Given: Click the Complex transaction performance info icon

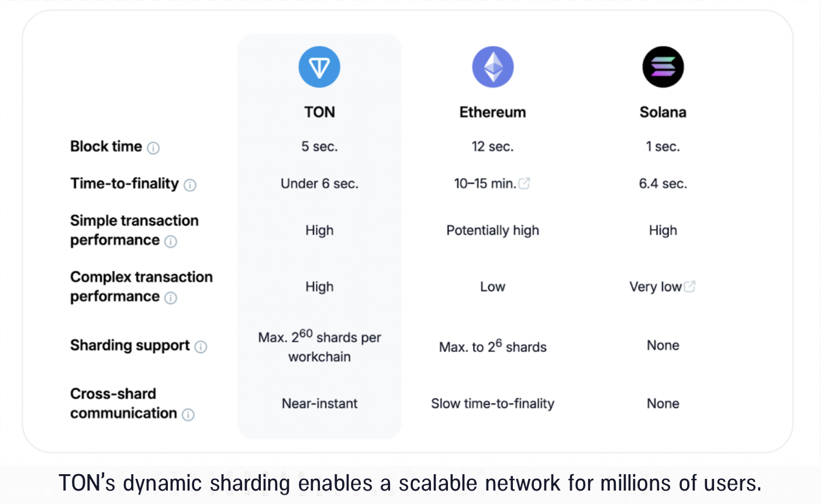Looking at the screenshot, I should 171,298.
